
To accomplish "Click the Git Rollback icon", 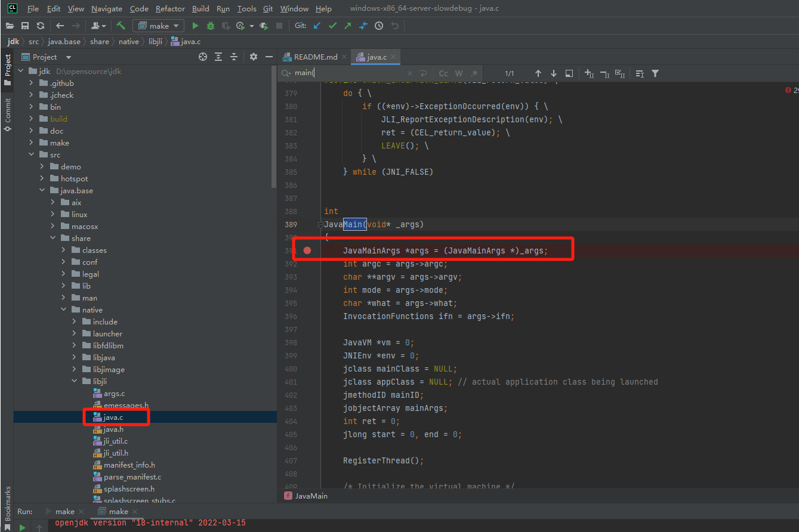I will (x=394, y=26).
